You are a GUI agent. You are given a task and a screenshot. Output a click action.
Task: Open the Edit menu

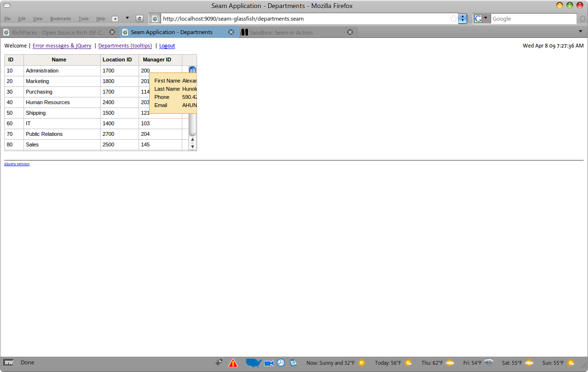coord(22,19)
